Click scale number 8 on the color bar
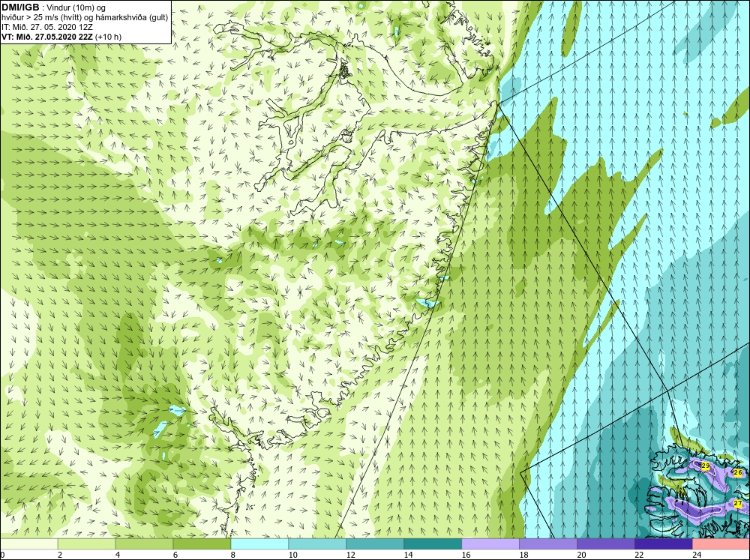Screen dimensions: 750x560 233,556
